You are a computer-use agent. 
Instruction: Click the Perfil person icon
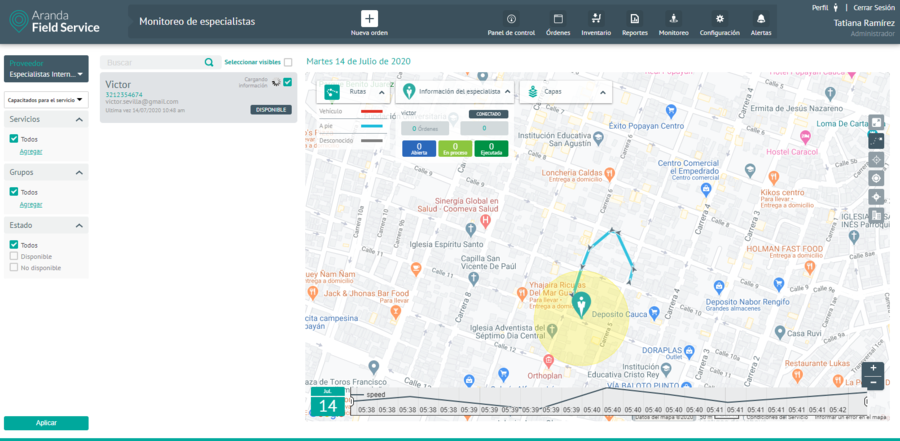coord(836,7)
